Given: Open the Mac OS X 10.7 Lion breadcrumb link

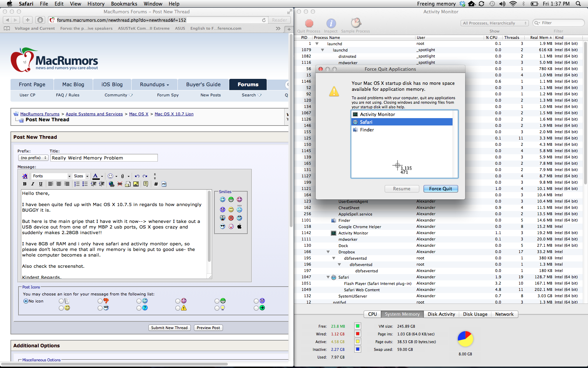Looking at the screenshot, I should tap(174, 114).
